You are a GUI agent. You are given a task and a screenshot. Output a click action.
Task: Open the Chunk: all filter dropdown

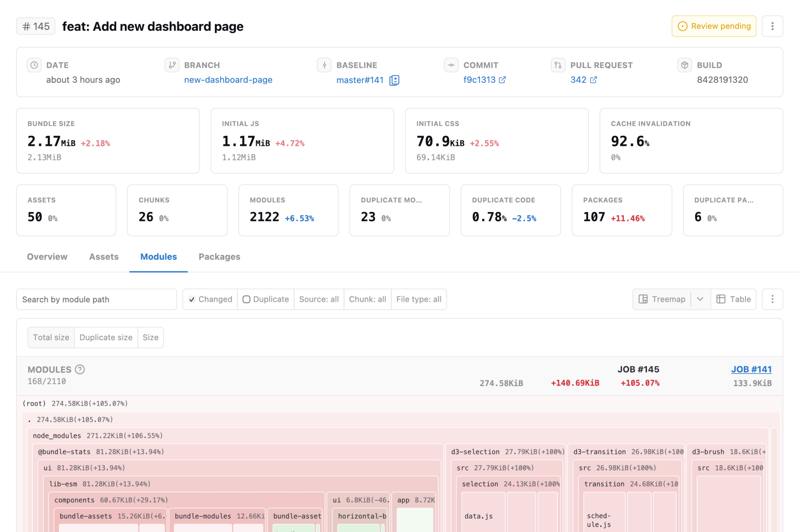(x=367, y=299)
